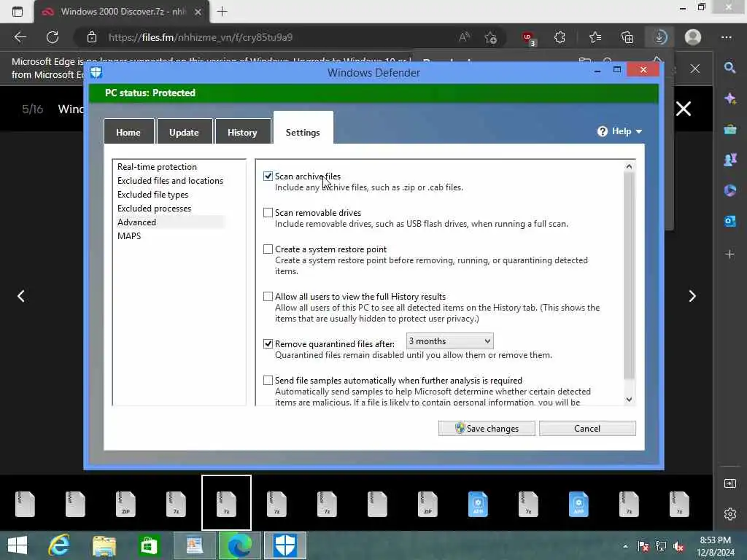Open the Search icon in the Edge sidebar
Image resolution: width=747 pixels, height=560 pixels.
tap(729, 68)
